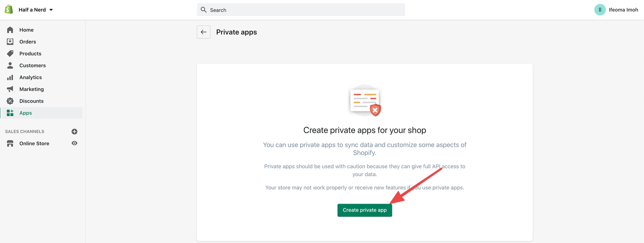This screenshot has height=243, width=644.
Task: Click the Home house icon
Action: 10,30
